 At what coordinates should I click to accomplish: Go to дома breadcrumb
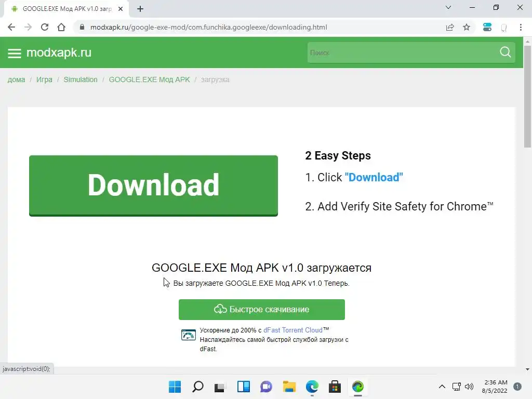(x=16, y=79)
